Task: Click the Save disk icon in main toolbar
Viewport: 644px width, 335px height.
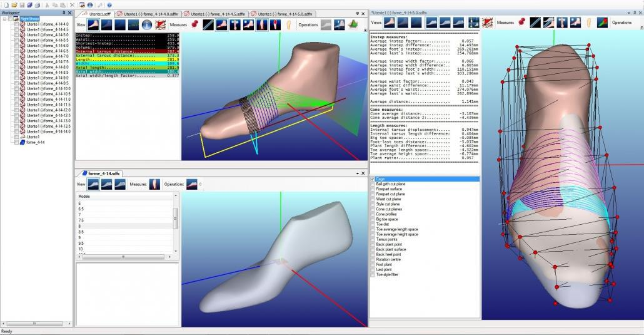Action: (x=22, y=5)
